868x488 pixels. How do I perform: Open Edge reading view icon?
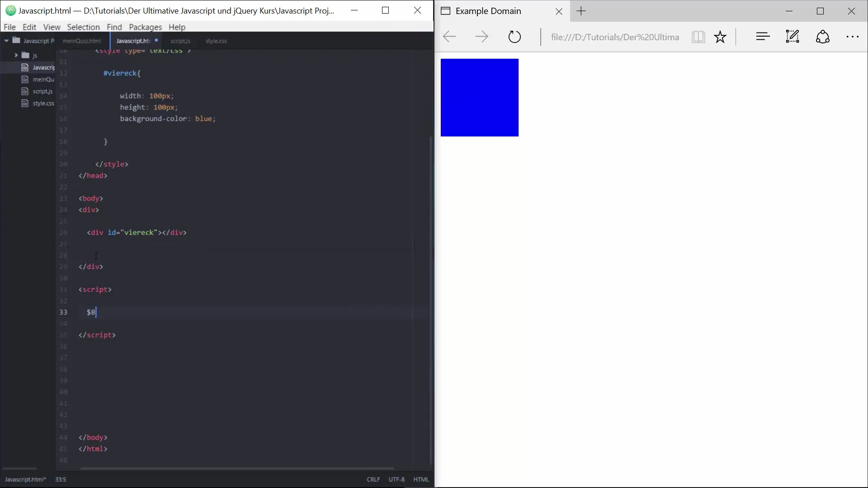coord(698,37)
